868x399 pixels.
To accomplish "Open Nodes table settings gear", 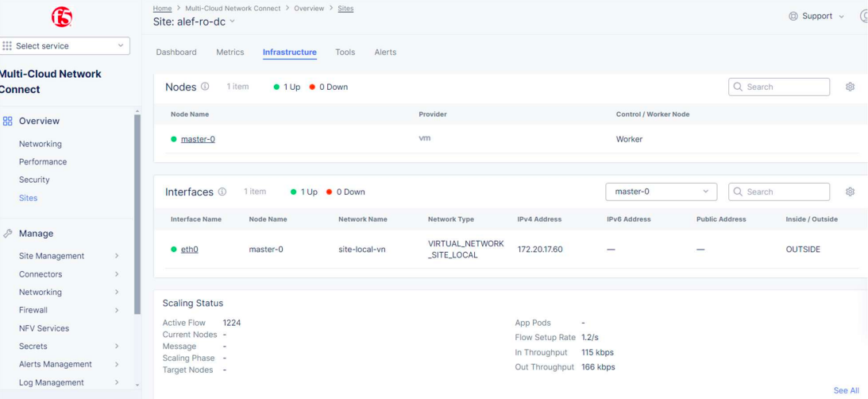I will coord(851,87).
